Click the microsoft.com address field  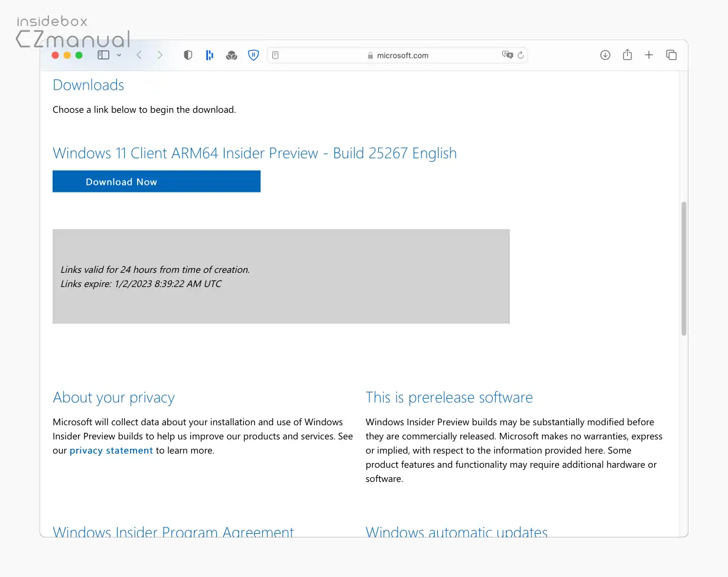point(398,55)
